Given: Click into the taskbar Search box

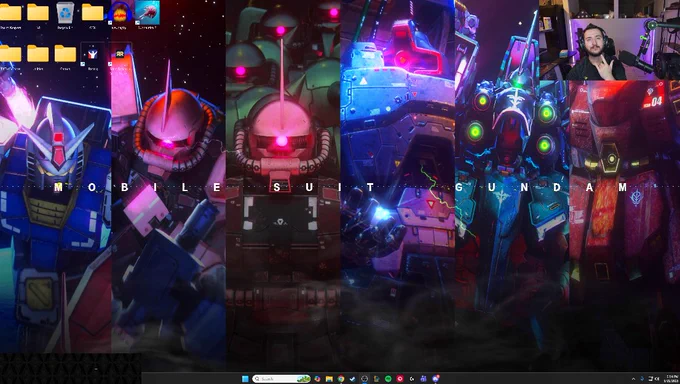Looking at the screenshot, I should point(281,379).
